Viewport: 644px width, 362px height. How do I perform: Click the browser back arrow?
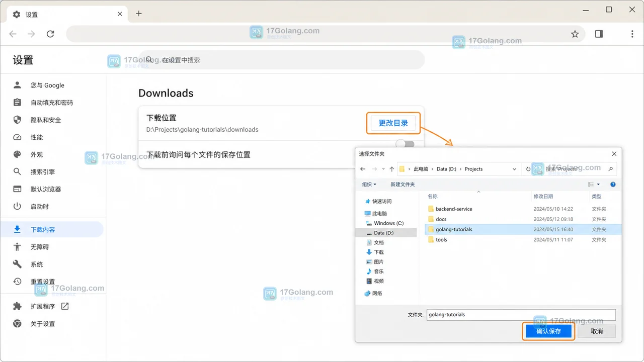point(13,34)
